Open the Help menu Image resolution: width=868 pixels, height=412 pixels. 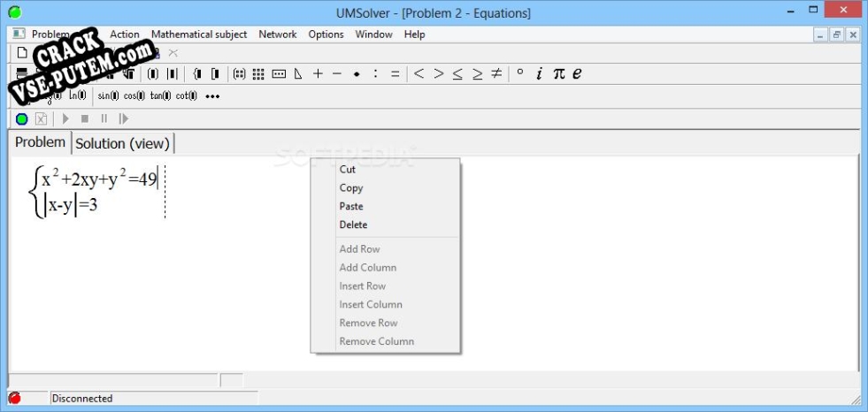(415, 34)
